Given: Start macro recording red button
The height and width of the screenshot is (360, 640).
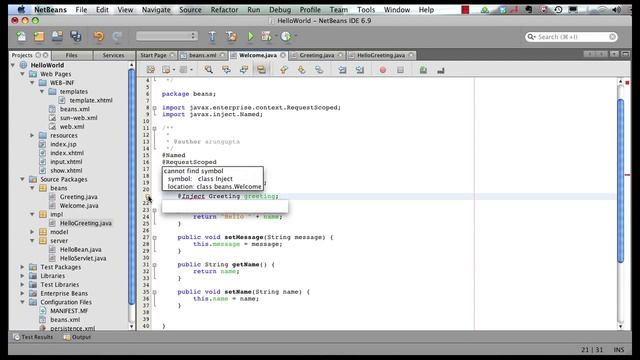Looking at the screenshot, I should coord(383,70).
